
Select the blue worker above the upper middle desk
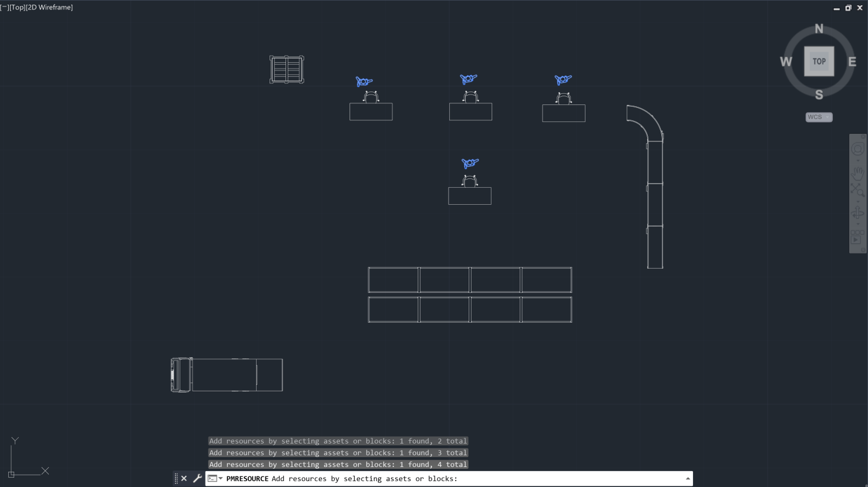(468, 79)
